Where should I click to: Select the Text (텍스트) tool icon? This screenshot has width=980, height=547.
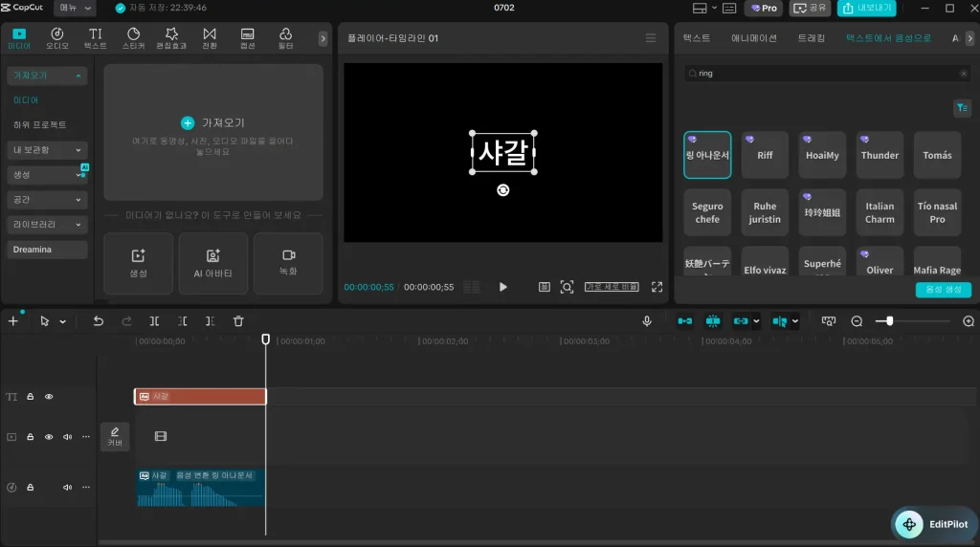[95, 38]
